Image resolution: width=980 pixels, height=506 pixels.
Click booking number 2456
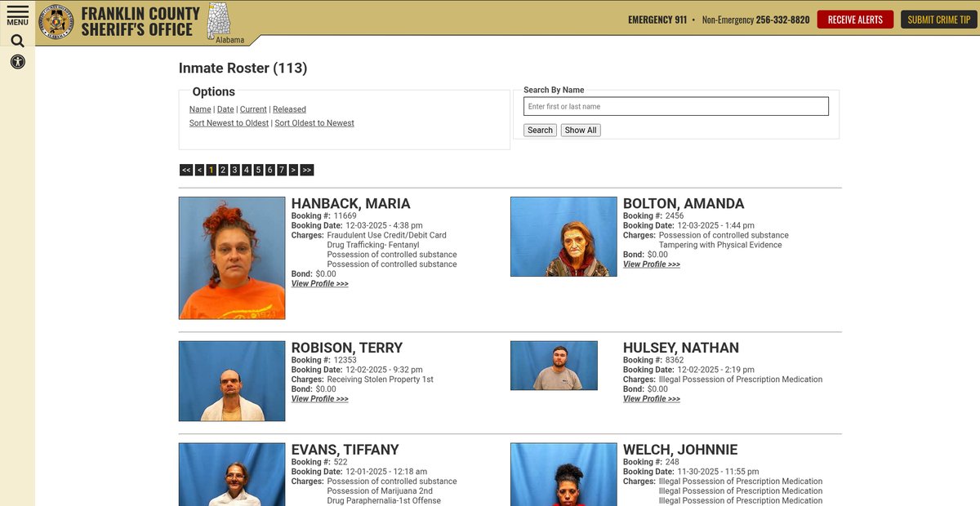[x=674, y=215]
